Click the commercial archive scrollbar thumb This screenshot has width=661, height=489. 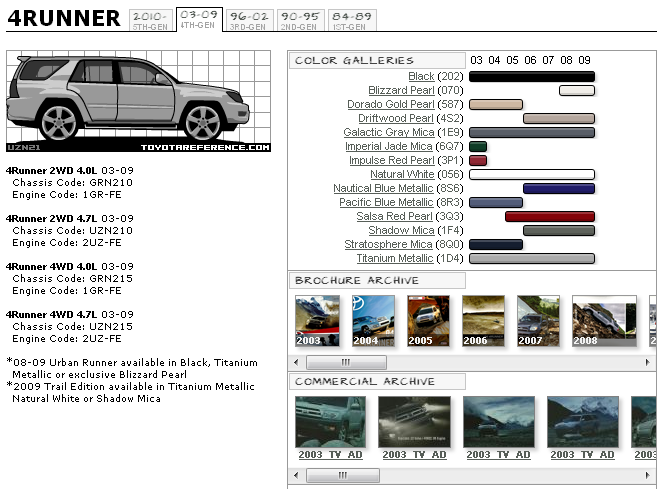(343, 476)
